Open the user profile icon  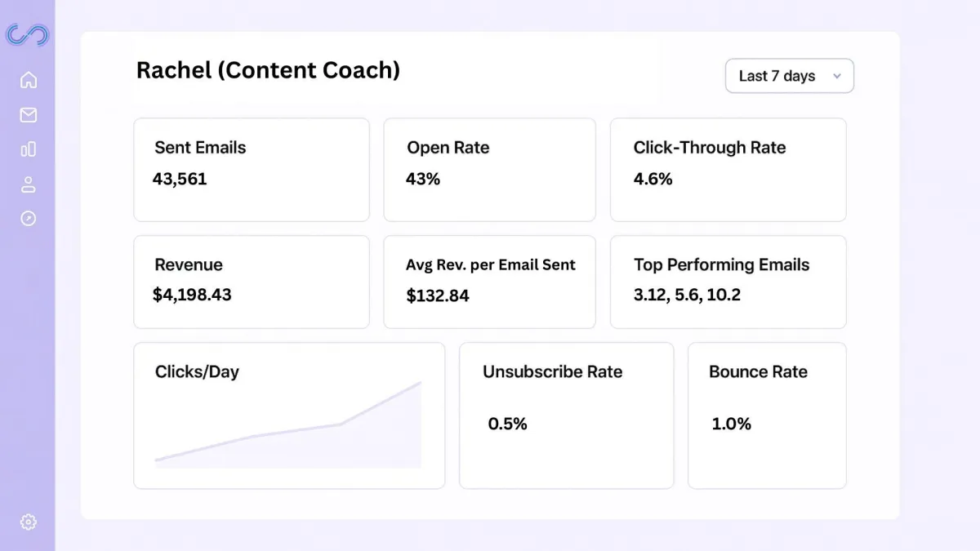[x=29, y=184]
